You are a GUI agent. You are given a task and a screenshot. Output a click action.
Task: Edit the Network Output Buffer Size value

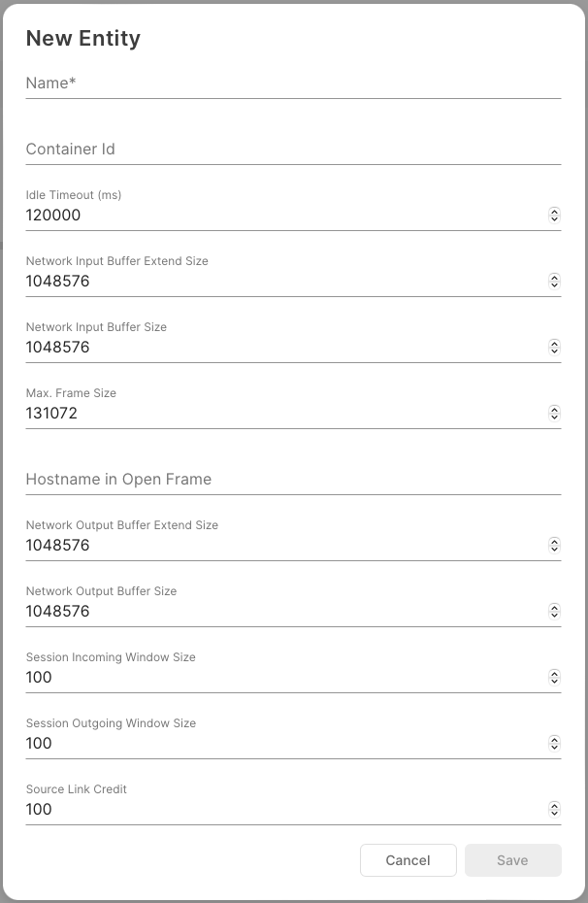pos(281,612)
